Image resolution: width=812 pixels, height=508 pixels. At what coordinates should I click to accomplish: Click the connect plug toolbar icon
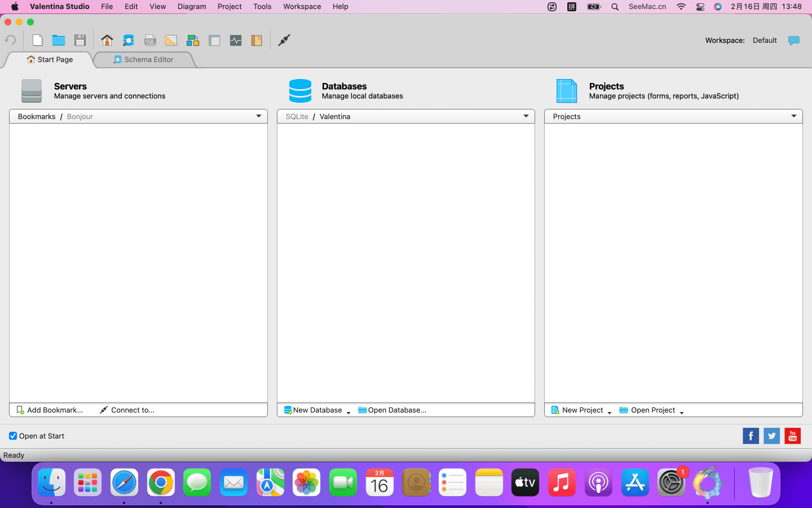coord(284,40)
